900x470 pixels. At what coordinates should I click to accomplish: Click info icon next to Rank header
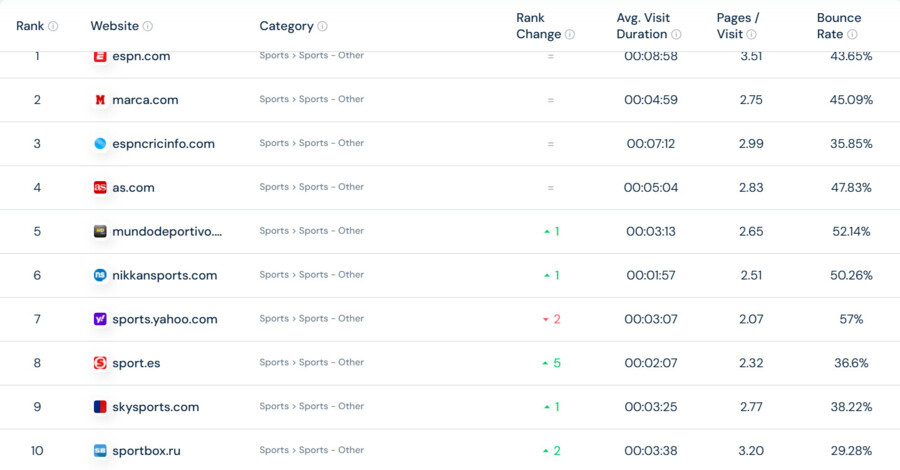coord(53,26)
